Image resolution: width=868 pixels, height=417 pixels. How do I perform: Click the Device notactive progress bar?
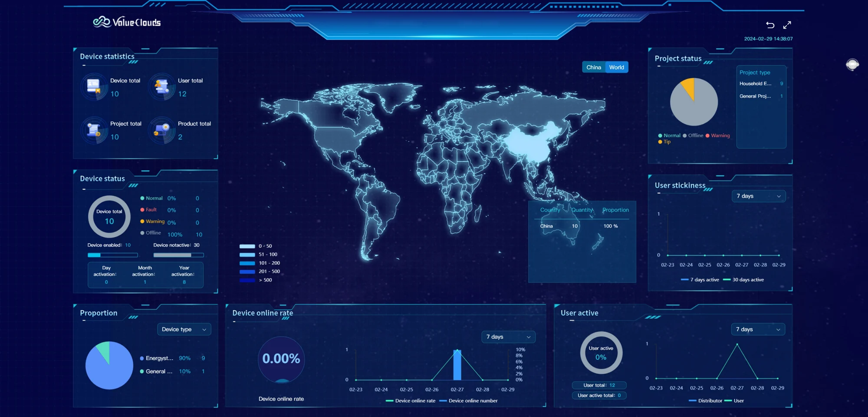(x=178, y=255)
